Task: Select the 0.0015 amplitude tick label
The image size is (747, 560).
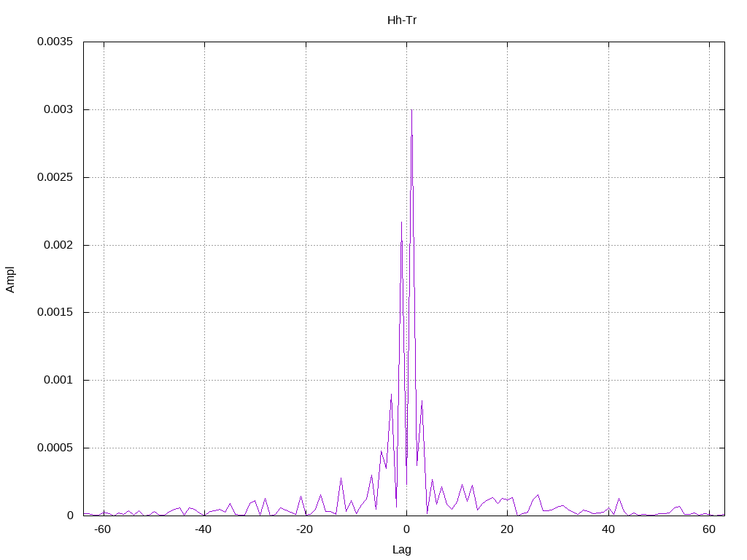Action: pos(55,312)
